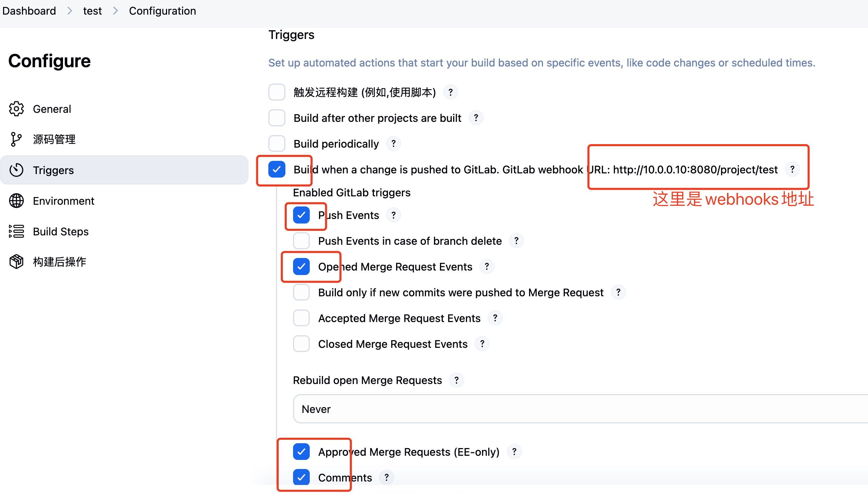Tick Closed Merge Request Events checkbox
Screen dimensions: 868x493
[301, 344]
